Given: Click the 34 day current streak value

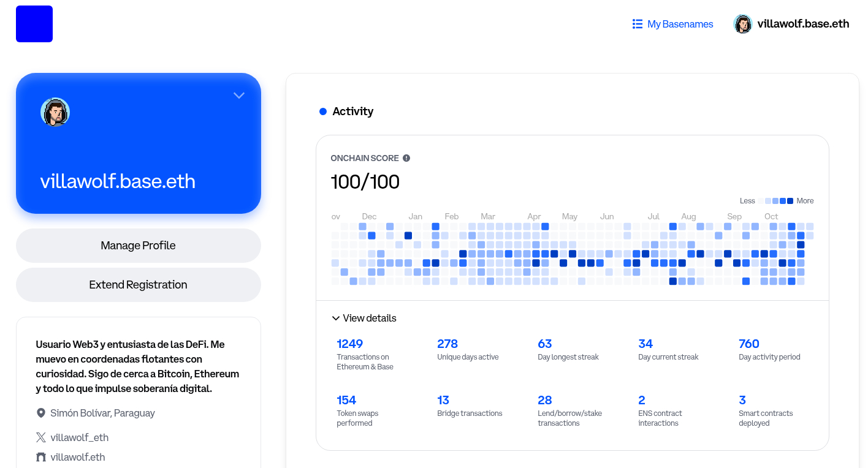Looking at the screenshot, I should pyautogui.click(x=645, y=344).
